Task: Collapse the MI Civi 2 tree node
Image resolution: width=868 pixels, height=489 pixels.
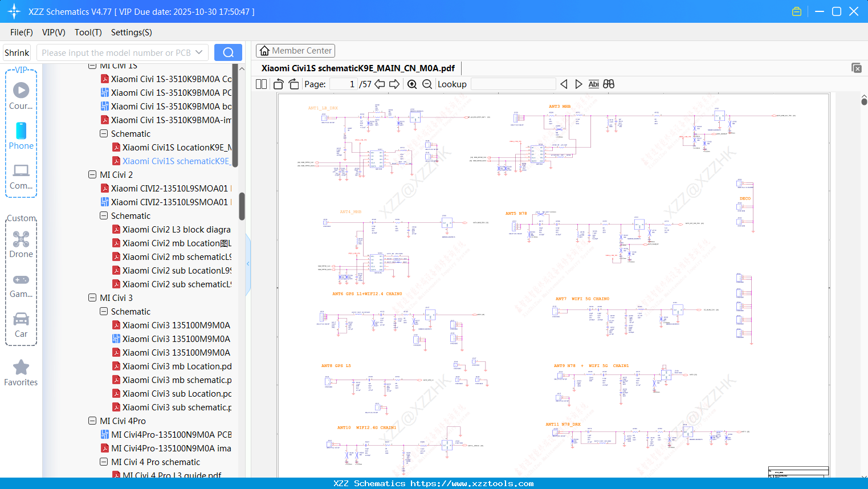Action: 92,175
